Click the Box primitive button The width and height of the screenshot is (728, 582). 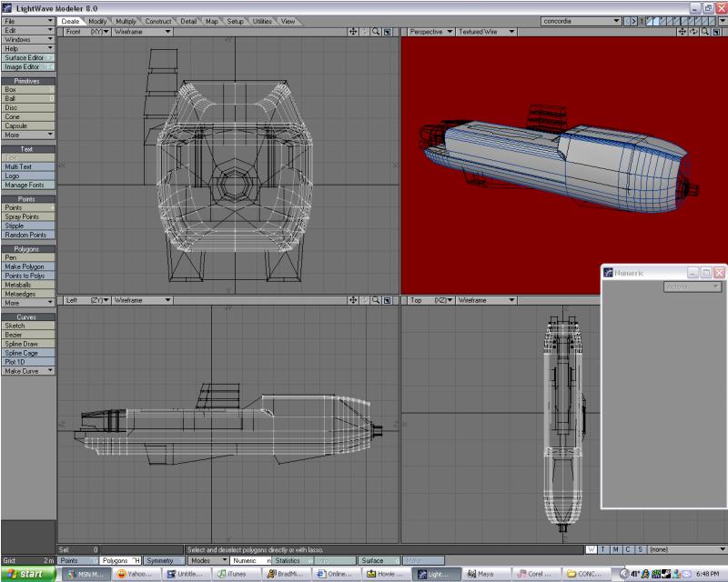(28, 90)
